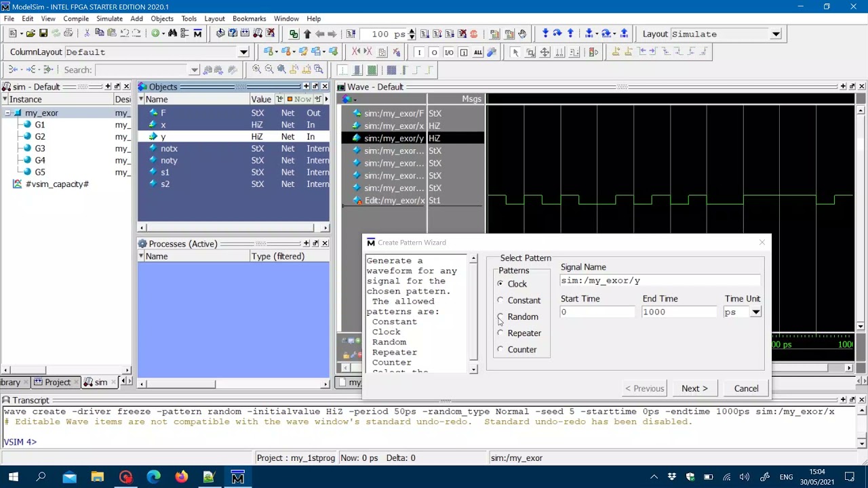Click the zoom full magnifier icon
Image resolution: width=868 pixels, height=488 pixels.
click(281, 70)
